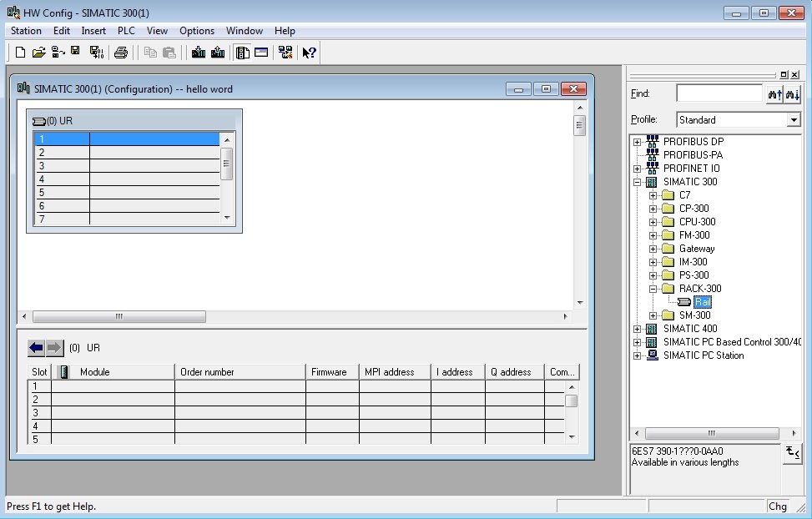Click the blue back arrow button
812x519 pixels.
pyautogui.click(x=36, y=348)
